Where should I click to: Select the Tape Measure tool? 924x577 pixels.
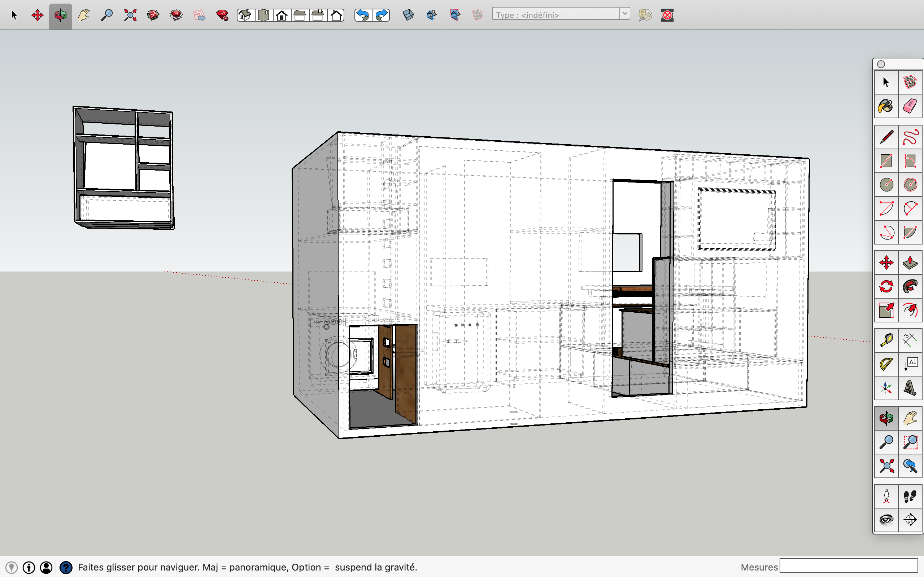pyautogui.click(x=886, y=340)
